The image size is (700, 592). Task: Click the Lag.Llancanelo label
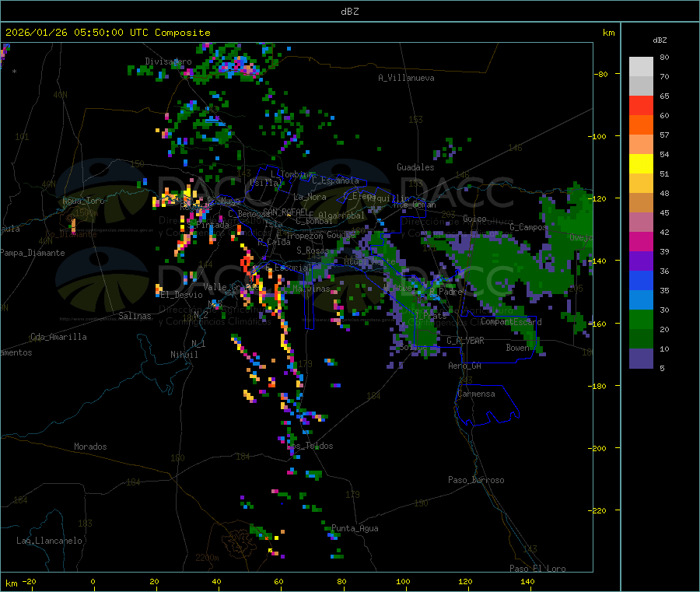[x=49, y=541]
